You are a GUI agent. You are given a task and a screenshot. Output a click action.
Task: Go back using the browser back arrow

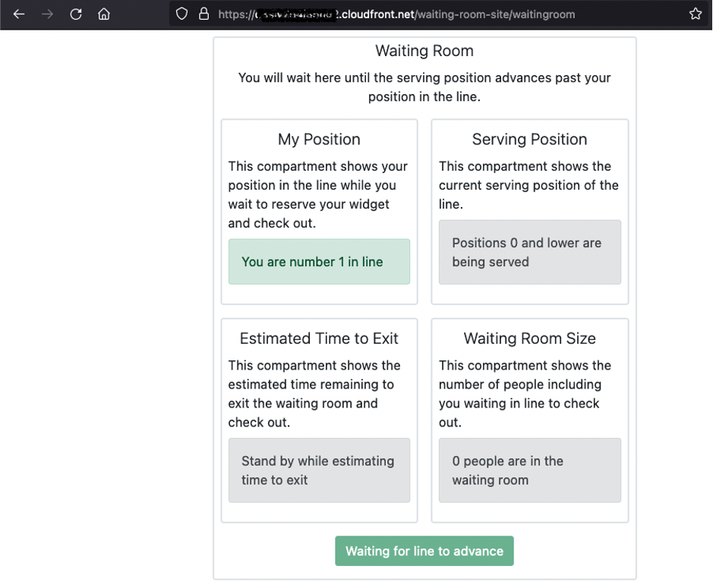[19, 14]
